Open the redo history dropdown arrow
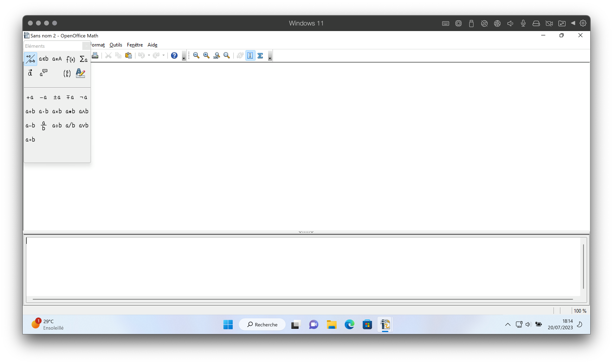 164,55
